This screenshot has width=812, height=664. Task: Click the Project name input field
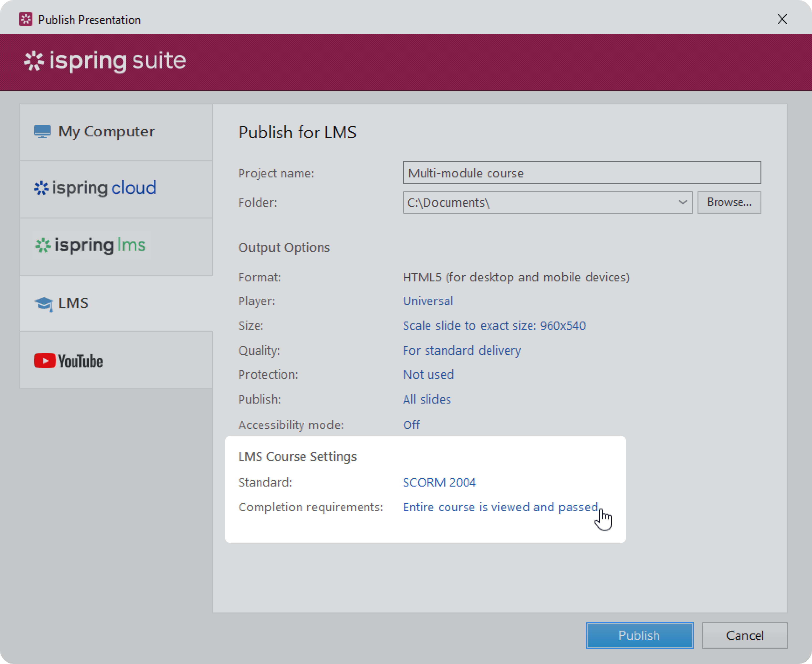581,173
